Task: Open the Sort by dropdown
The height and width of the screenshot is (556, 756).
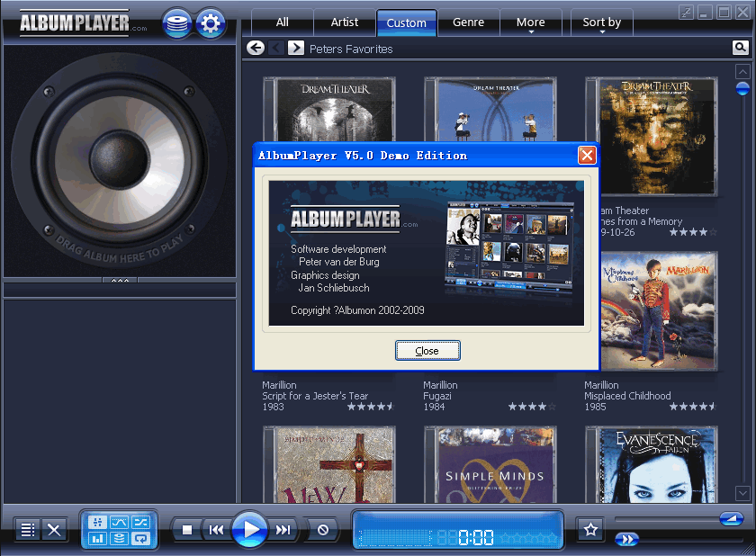Action: click(601, 22)
